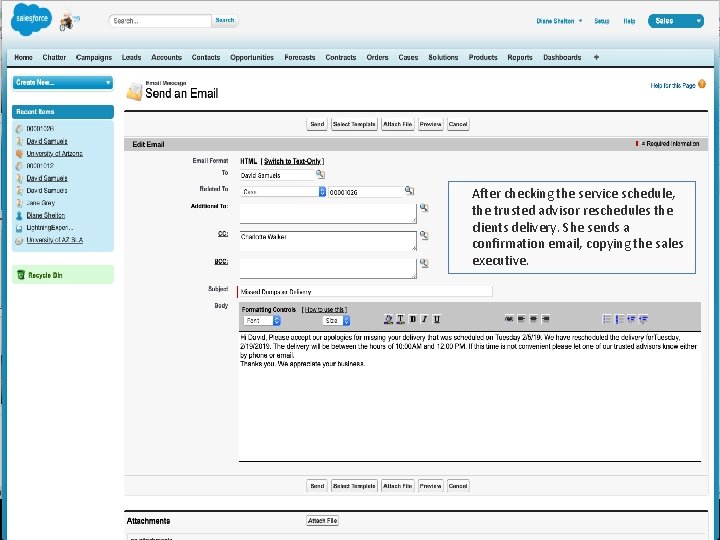Click the decrease indent icon
The height and width of the screenshot is (540, 720).
tap(631, 319)
